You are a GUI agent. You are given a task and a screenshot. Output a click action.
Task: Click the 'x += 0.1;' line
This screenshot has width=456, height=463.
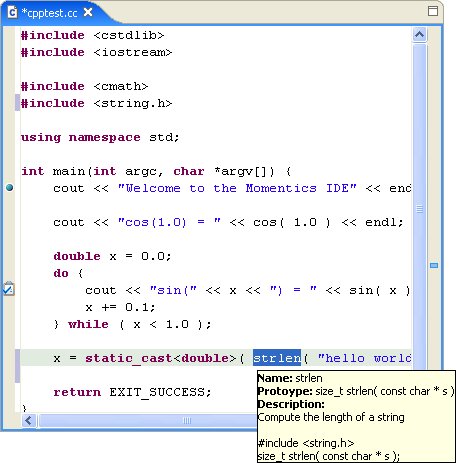tap(120, 307)
